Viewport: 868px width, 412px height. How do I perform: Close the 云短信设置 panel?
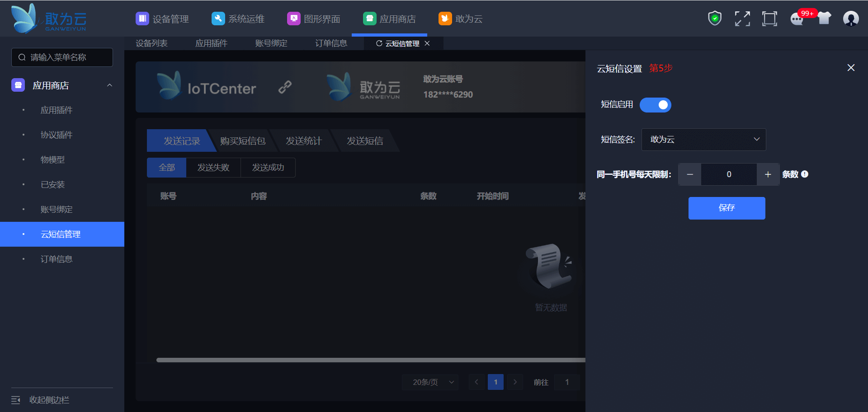[851, 68]
